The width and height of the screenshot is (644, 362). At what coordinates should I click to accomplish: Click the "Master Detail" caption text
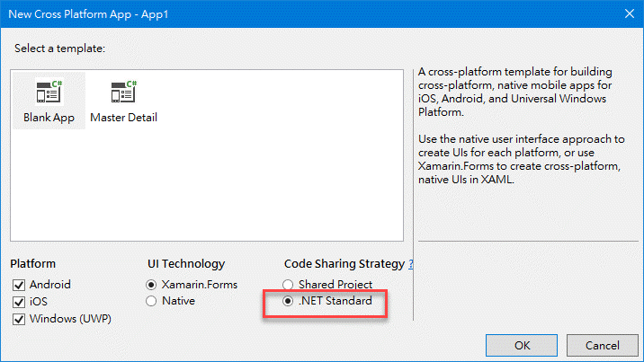point(123,118)
